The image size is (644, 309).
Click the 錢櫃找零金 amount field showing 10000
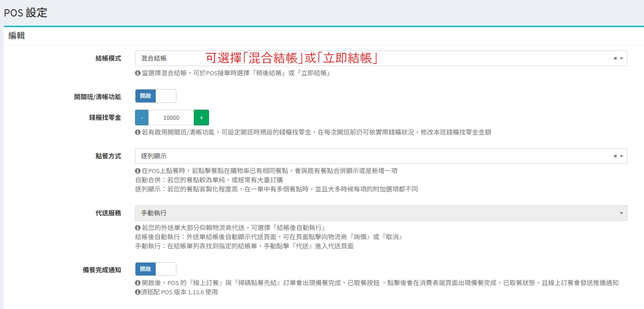(x=171, y=118)
